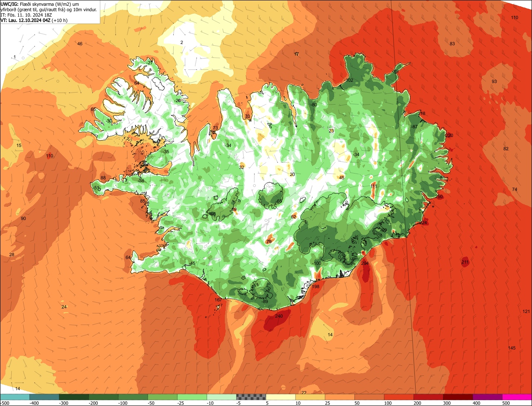Click the legend label 400
532x406 pixels.
coord(476,403)
